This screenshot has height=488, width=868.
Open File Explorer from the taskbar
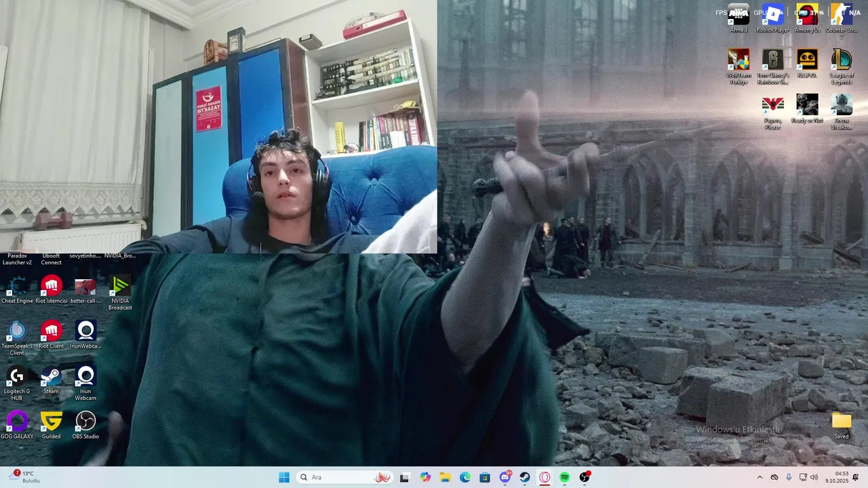446,477
